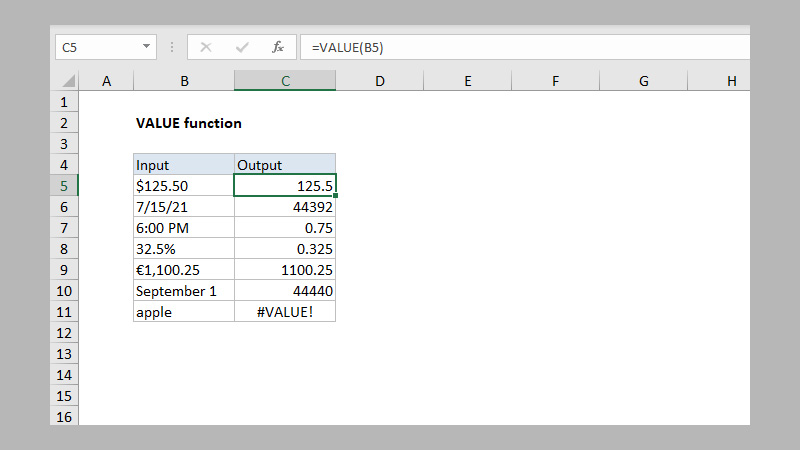Click the cell with September 1

[184, 291]
